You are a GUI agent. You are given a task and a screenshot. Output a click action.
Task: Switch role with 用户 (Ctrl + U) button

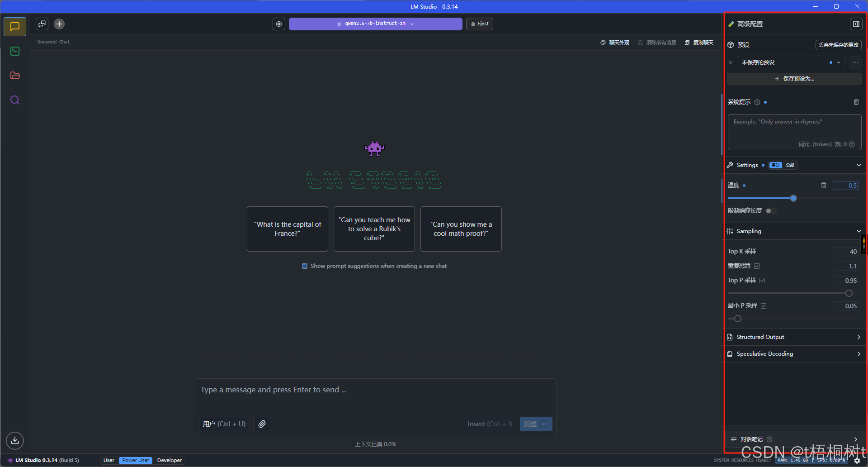[x=224, y=424]
